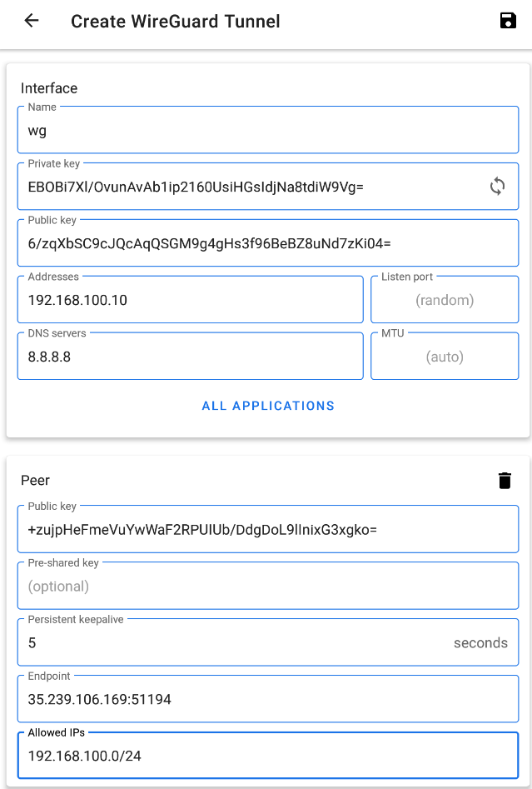532x789 pixels.
Task: Select the Interface Public key field
Action: coord(267,243)
